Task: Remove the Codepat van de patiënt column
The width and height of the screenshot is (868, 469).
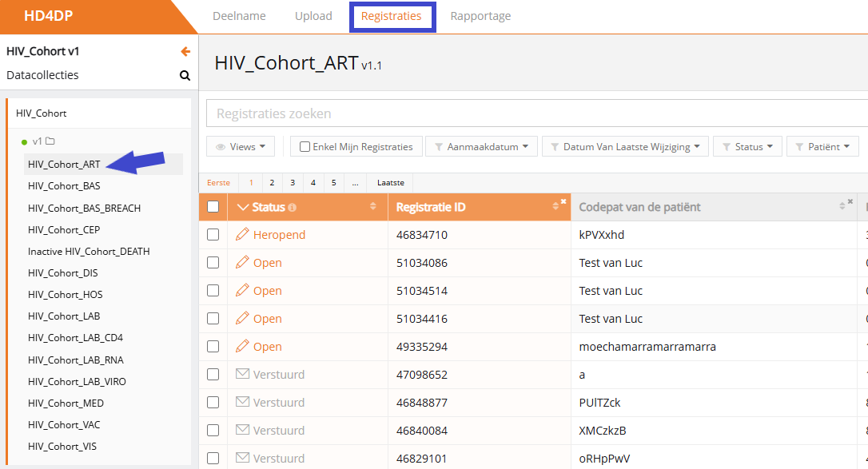Action: point(850,201)
